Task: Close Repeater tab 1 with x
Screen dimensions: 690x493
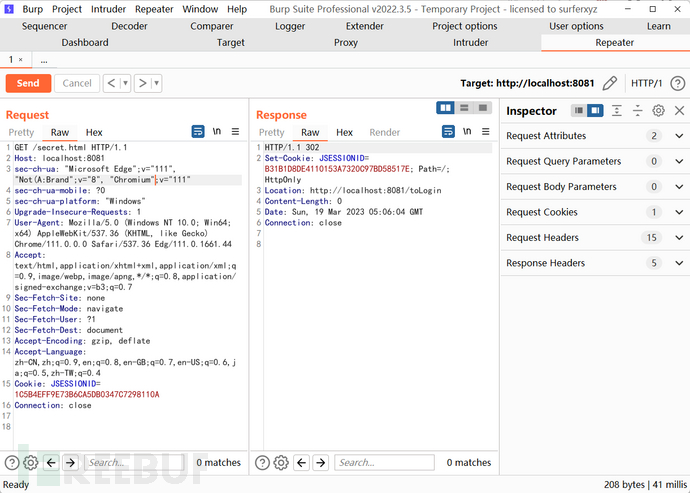Action: click(x=20, y=59)
